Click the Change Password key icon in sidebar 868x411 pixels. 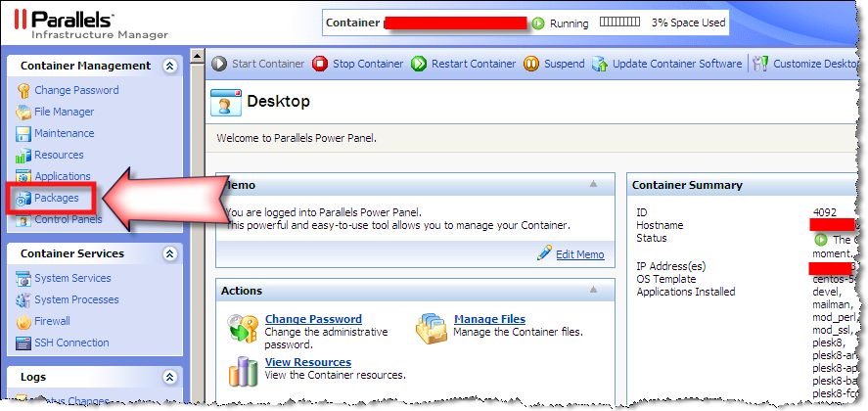click(x=23, y=90)
